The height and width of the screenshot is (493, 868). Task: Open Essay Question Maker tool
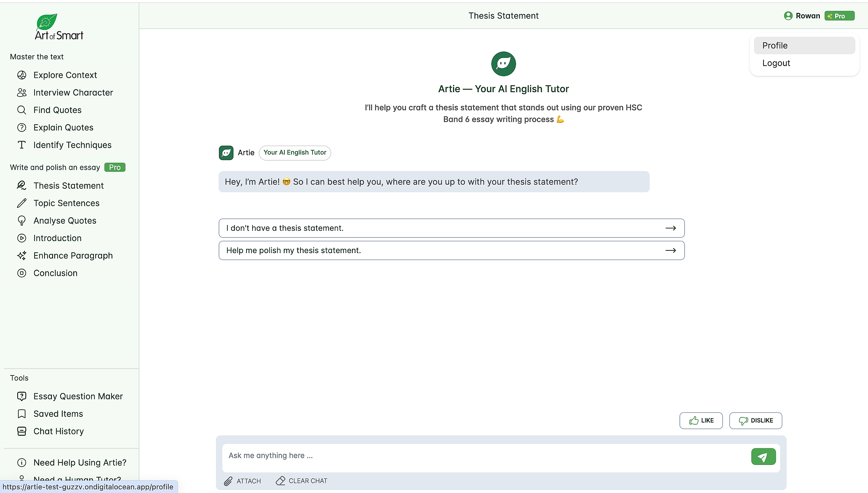click(78, 396)
